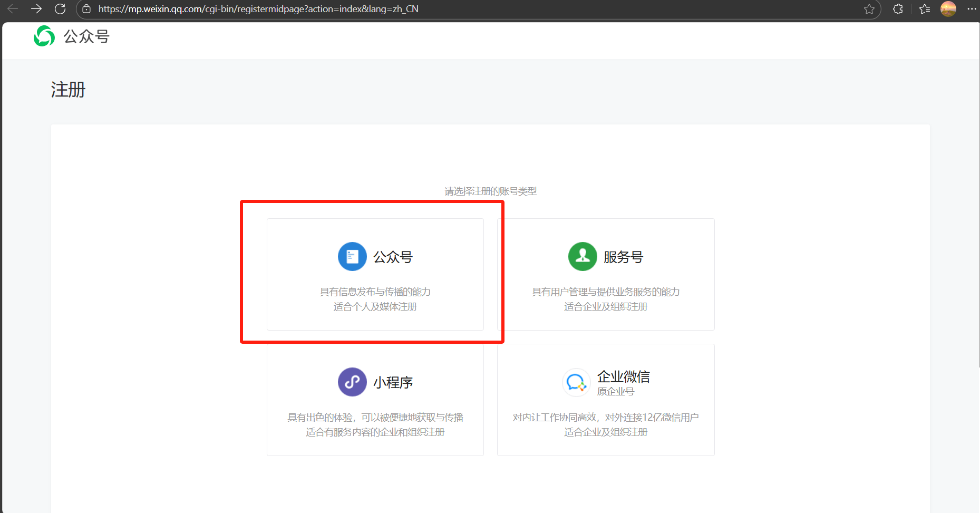Click 适合企业及组织注册 under 服务号

point(606,307)
